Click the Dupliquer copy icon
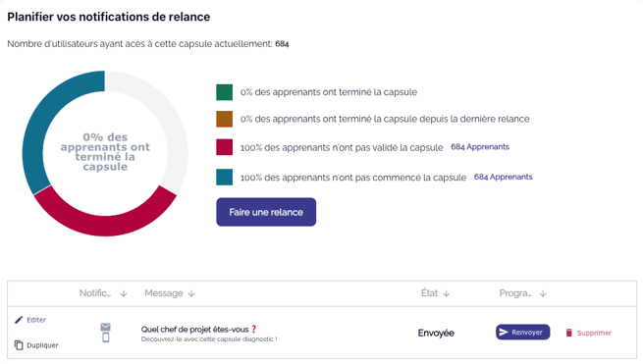This screenshot has height=364, width=643. click(19, 345)
